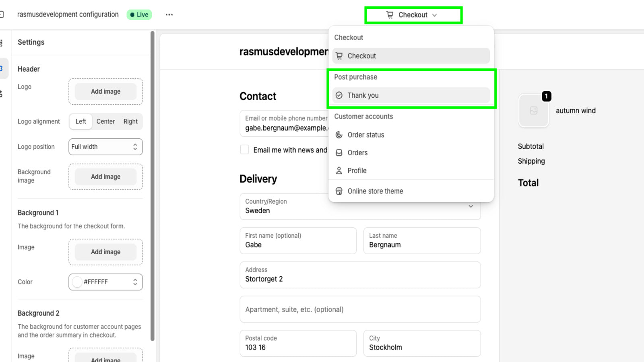Set logo alignment to Center
Viewport: 644px width, 362px height.
pyautogui.click(x=105, y=121)
